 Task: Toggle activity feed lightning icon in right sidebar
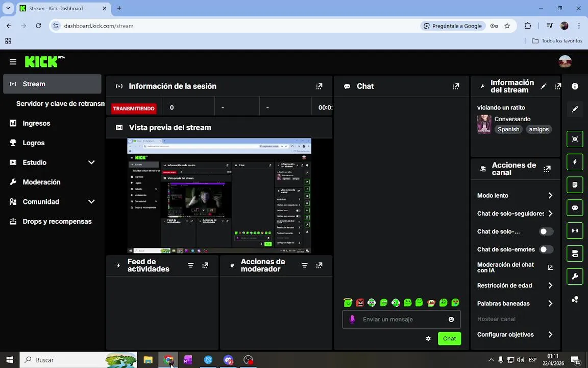pyautogui.click(x=575, y=162)
